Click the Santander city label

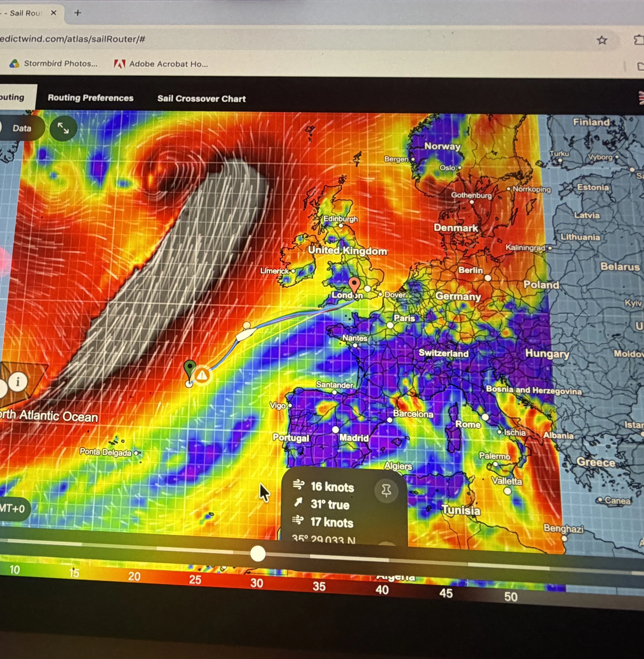(x=334, y=385)
